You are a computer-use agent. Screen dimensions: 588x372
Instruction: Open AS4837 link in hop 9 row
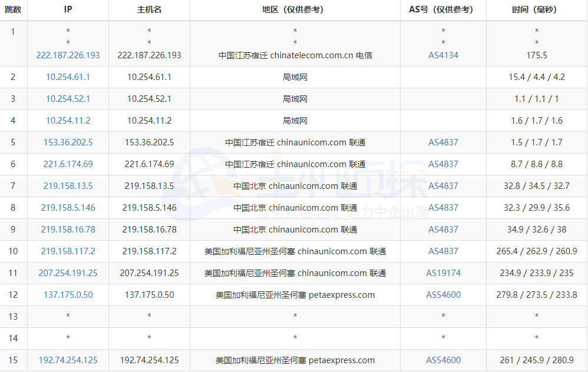443,230
